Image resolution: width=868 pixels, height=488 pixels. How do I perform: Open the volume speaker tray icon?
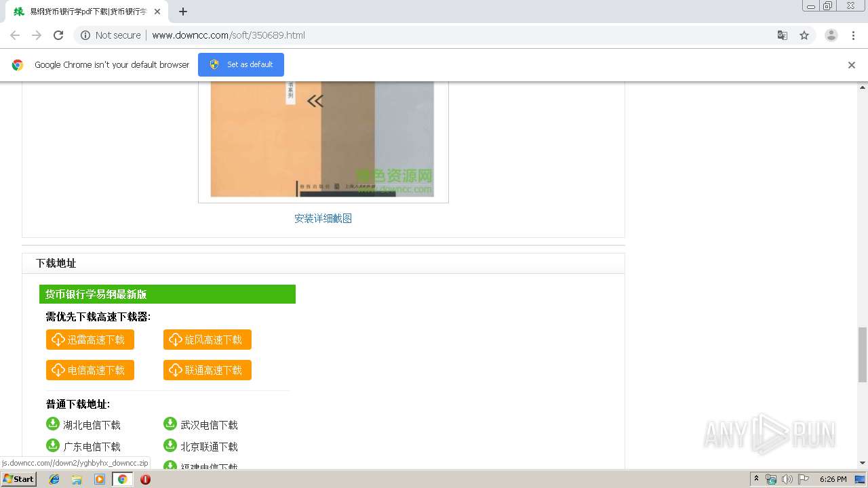pyautogui.click(x=787, y=479)
